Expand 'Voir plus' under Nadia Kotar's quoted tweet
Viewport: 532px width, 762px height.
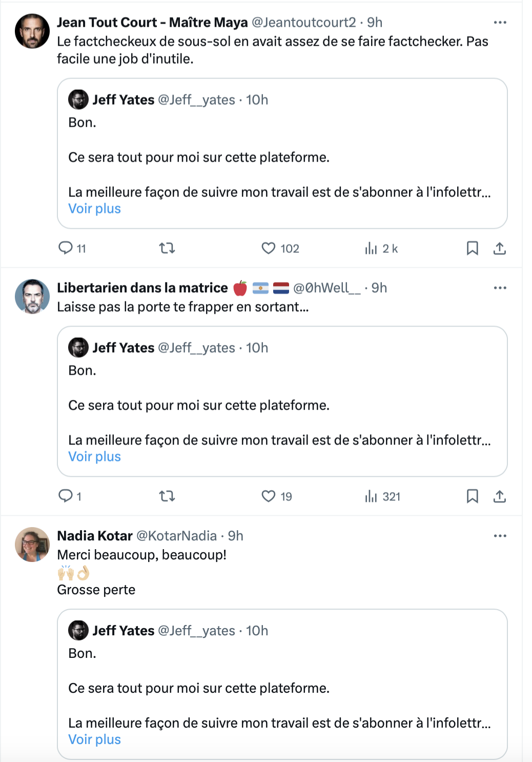click(95, 739)
